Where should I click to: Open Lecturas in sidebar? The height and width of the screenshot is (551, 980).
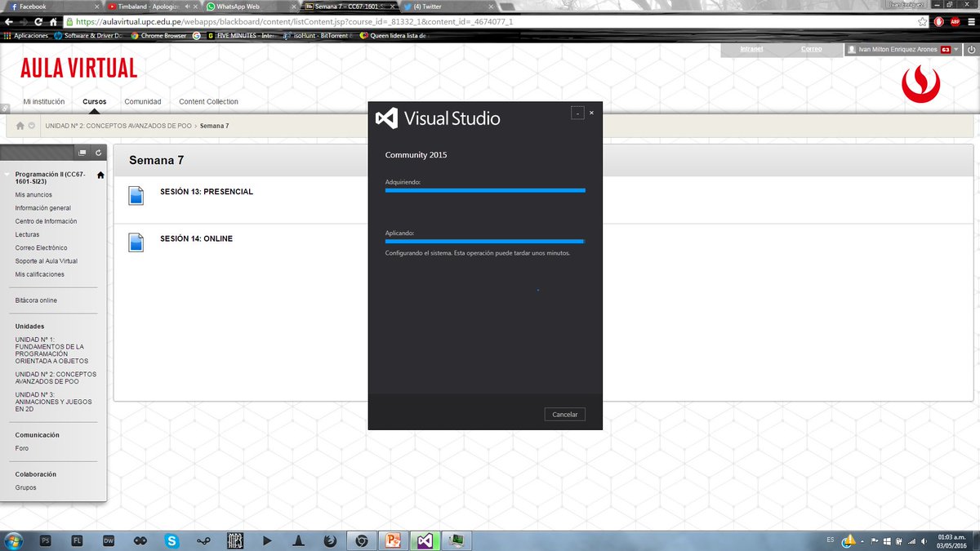click(27, 234)
